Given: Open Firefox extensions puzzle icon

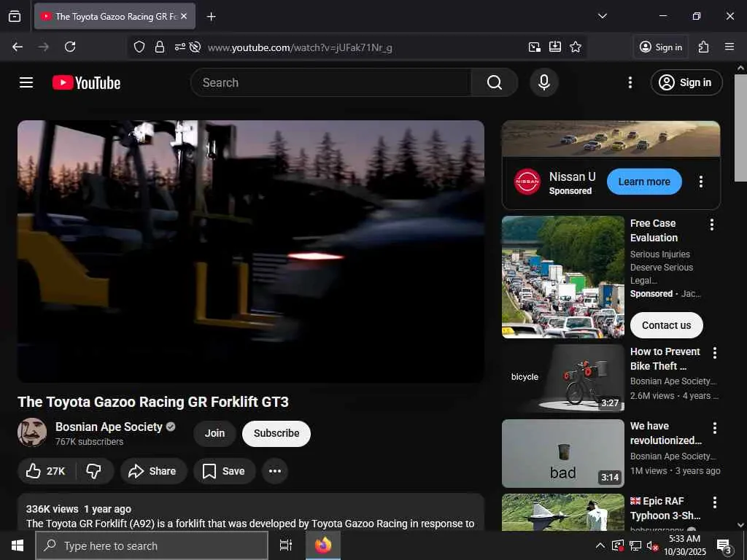Looking at the screenshot, I should 704,47.
